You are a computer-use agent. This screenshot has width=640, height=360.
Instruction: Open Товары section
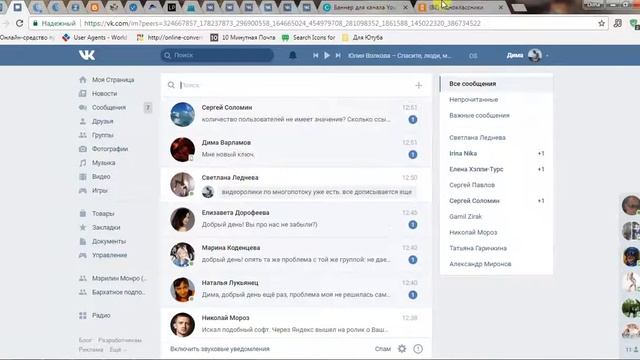[x=103, y=213]
